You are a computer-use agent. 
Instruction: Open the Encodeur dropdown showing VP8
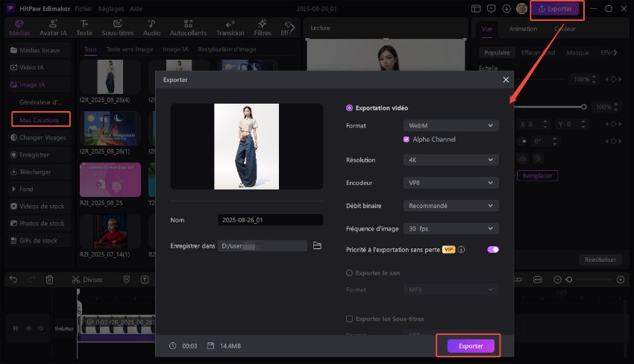click(x=450, y=183)
